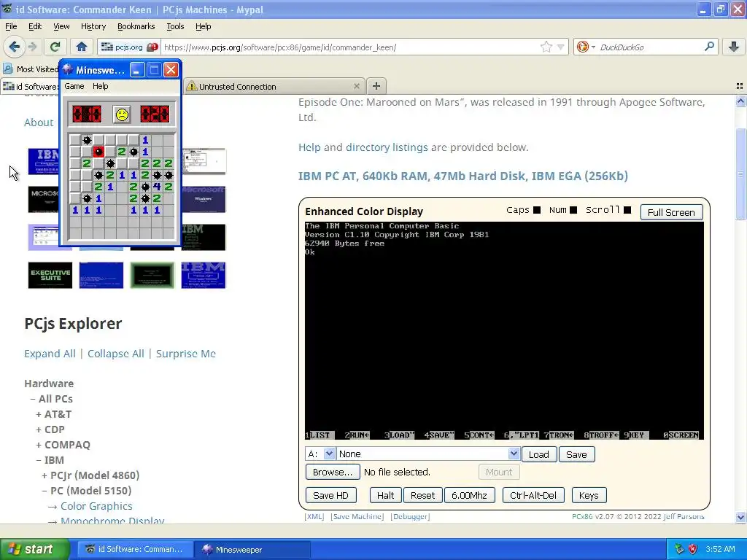The image size is (747, 560).
Task: Open the browser Edit menu
Action: pyautogui.click(x=35, y=26)
